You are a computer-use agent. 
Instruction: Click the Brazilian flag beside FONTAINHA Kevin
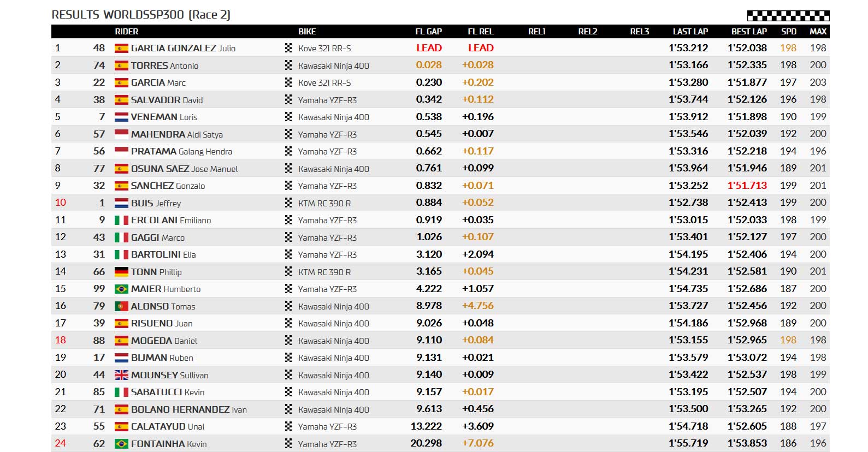(121, 444)
